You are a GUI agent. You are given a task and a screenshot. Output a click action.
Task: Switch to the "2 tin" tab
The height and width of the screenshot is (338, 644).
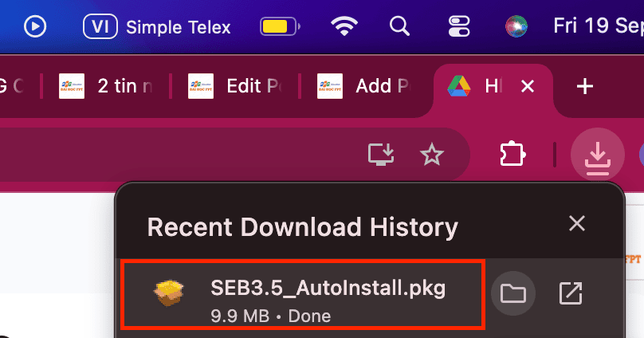click(108, 86)
